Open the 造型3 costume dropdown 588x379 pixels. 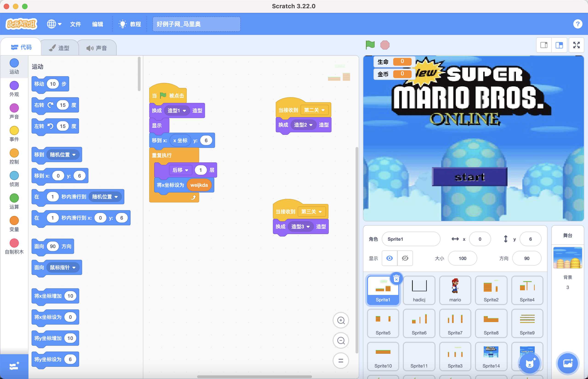(x=301, y=226)
